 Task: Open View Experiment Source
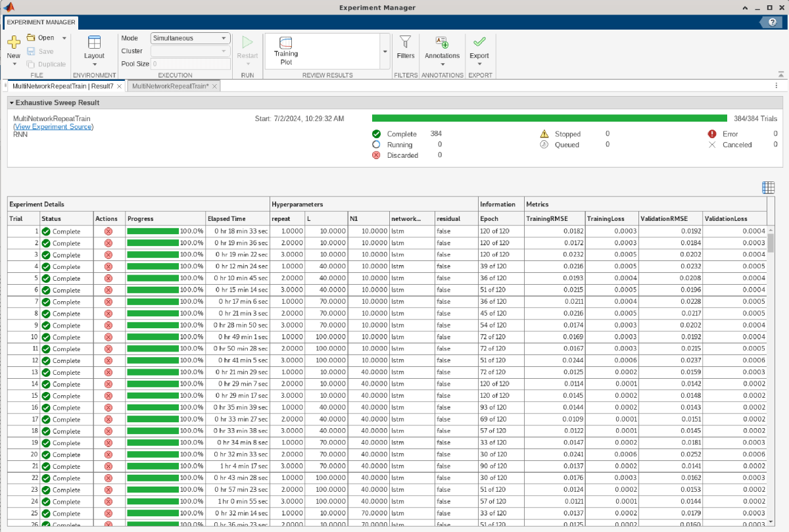point(53,126)
